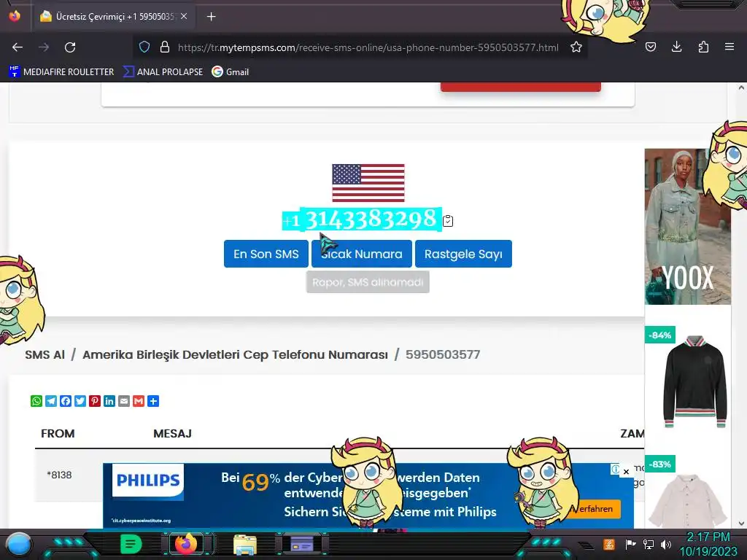Share the page via Facebook icon
747x560 pixels.
(x=66, y=401)
